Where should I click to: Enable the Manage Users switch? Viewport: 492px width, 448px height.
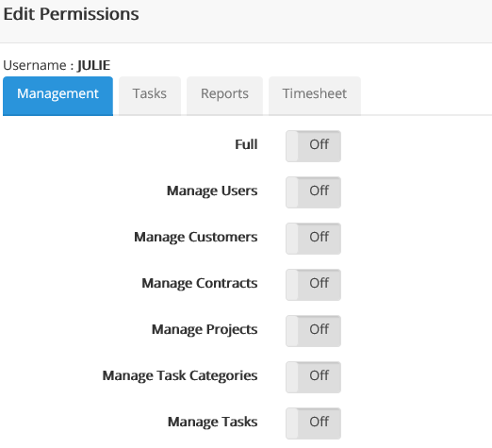pos(313,192)
